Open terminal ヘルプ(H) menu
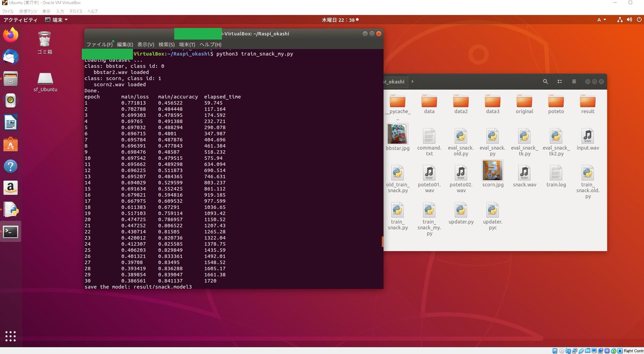Image resolution: width=644 pixels, height=354 pixels. [x=210, y=45]
